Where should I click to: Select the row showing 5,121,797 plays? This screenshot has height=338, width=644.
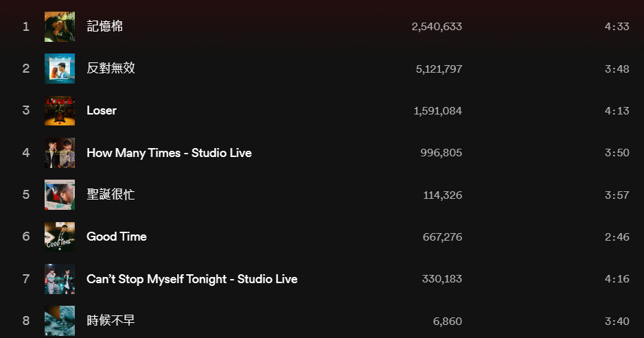pos(322,69)
